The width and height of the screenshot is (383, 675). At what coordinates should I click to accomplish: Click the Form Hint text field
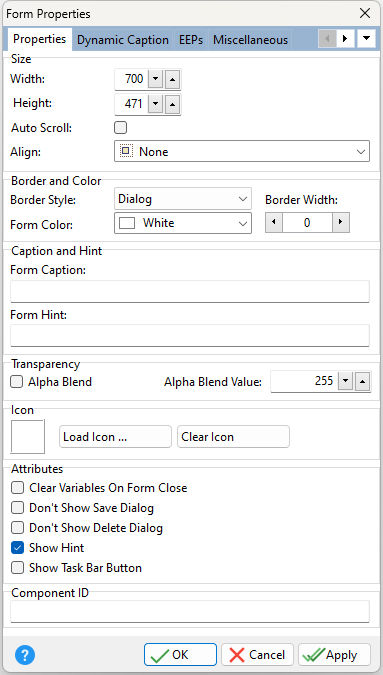tap(190, 335)
